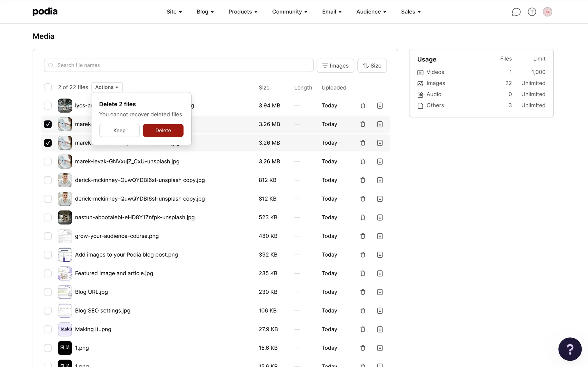The image size is (588, 367).
Task: Open the Community menu
Action: (289, 12)
